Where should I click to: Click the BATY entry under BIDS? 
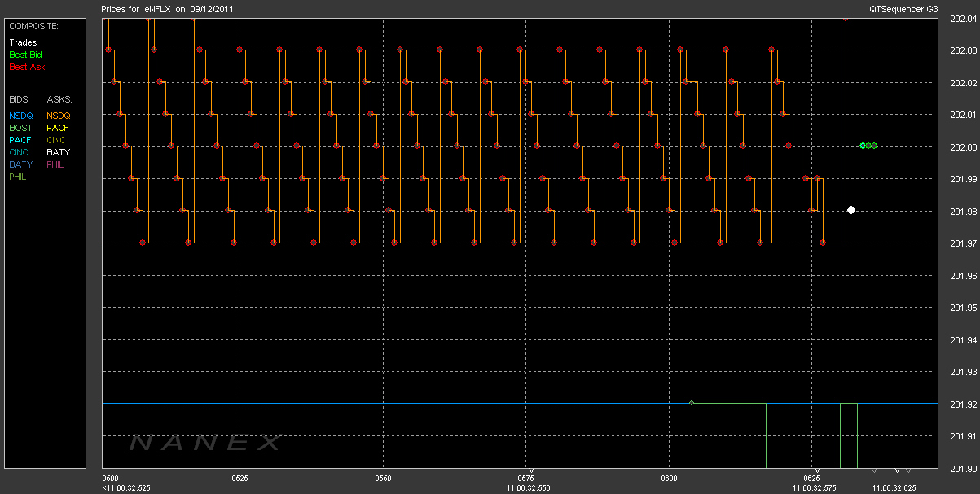21,164
